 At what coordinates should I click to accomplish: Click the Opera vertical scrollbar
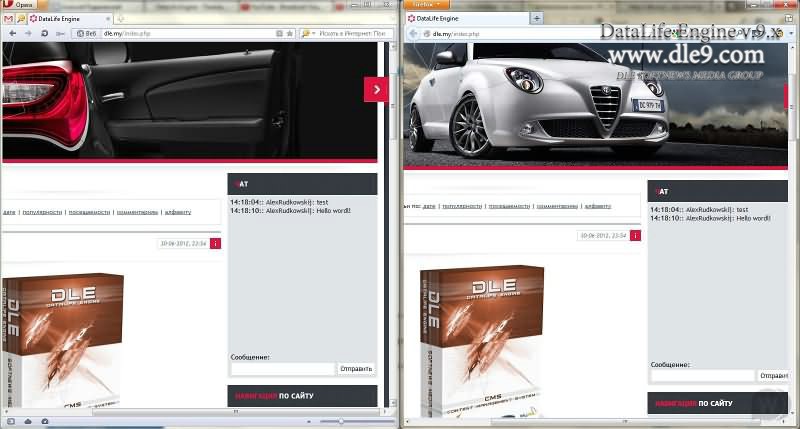tap(392, 106)
